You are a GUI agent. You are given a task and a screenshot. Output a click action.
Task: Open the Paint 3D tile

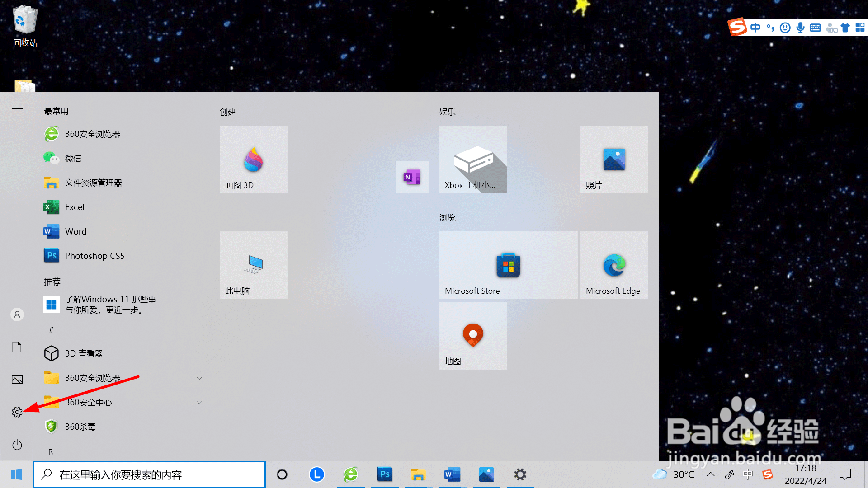(x=253, y=160)
